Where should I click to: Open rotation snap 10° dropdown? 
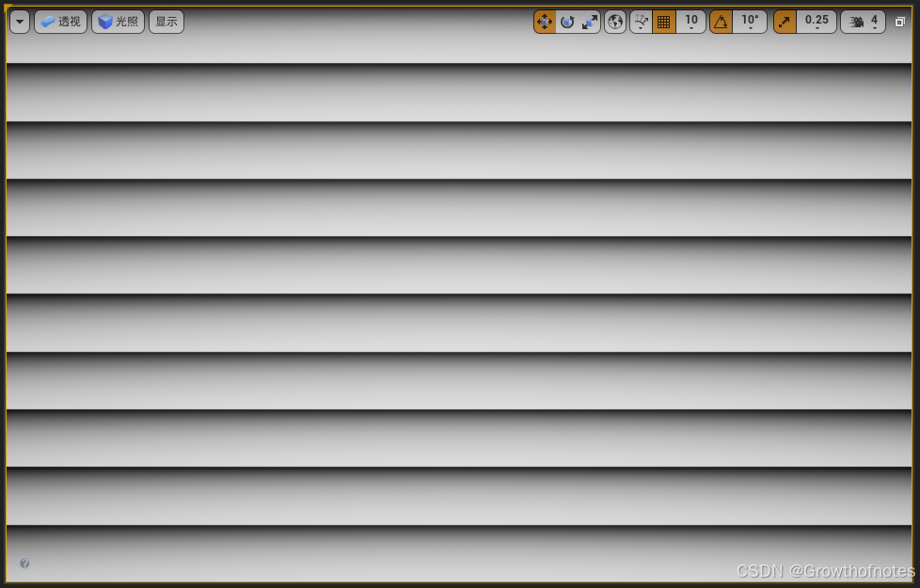point(750,22)
